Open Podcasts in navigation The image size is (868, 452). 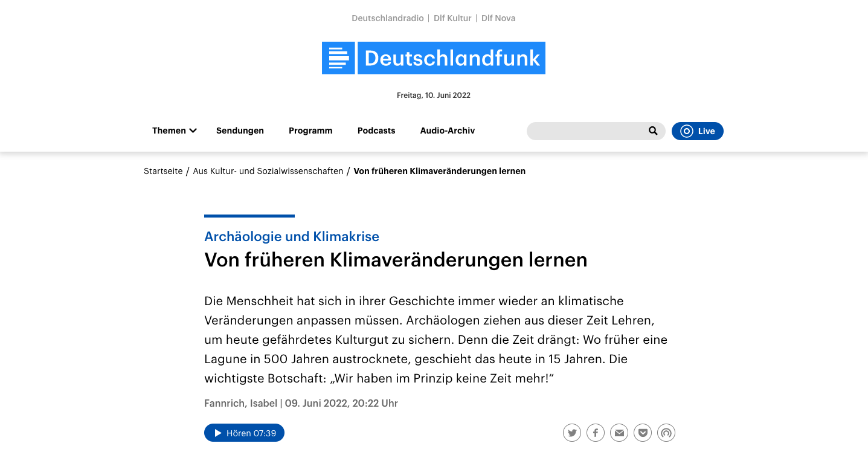pyautogui.click(x=376, y=131)
